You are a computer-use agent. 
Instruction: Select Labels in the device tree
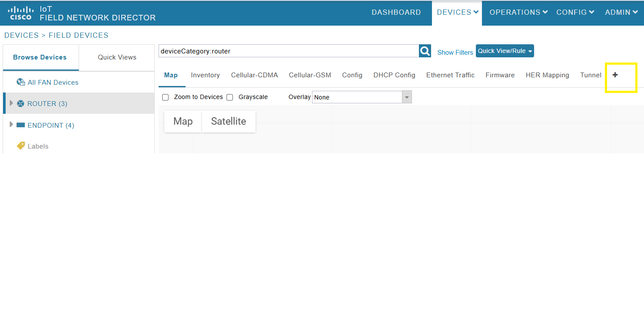click(38, 146)
